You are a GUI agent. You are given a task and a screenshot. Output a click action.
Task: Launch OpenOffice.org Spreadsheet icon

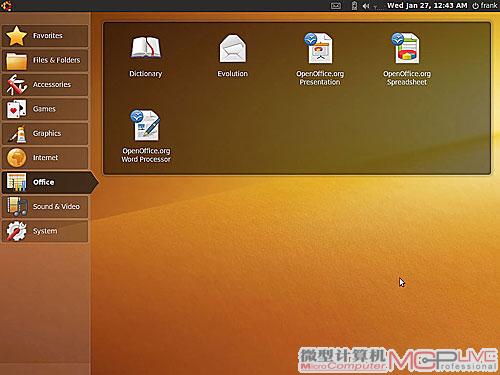(406, 48)
